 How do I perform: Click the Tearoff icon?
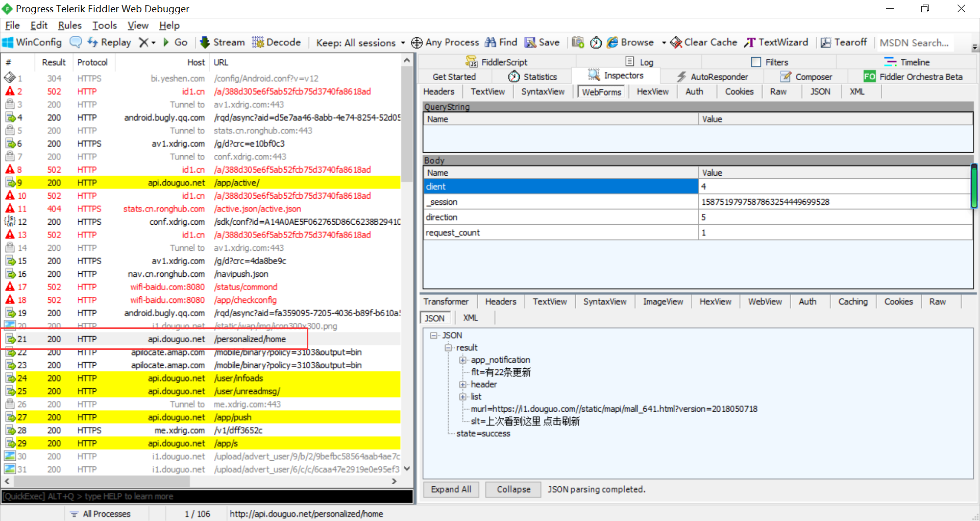tap(825, 42)
